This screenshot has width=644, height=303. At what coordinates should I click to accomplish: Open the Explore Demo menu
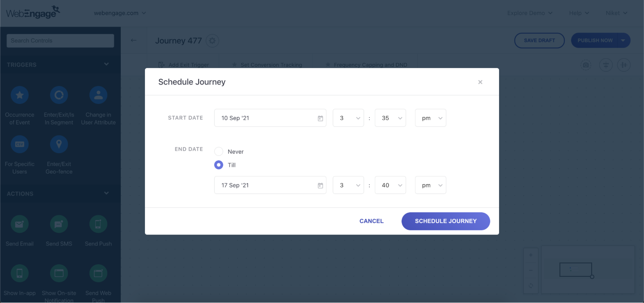(530, 13)
